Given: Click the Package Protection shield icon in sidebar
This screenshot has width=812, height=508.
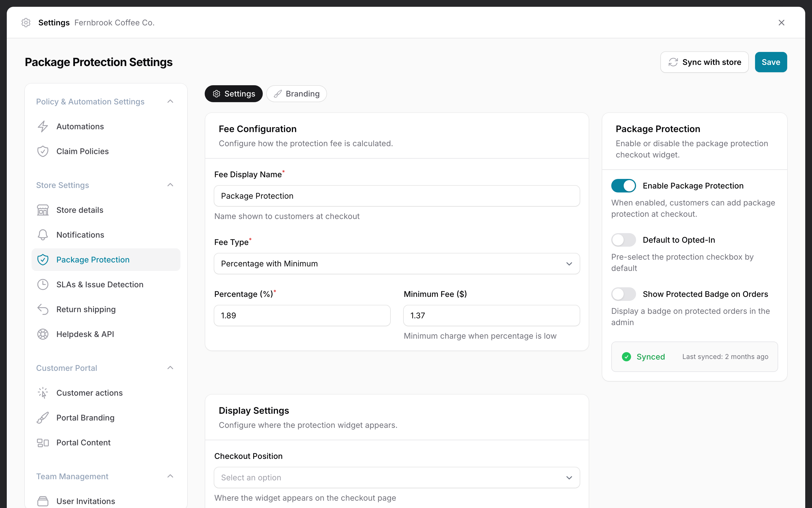Looking at the screenshot, I should 43,260.
